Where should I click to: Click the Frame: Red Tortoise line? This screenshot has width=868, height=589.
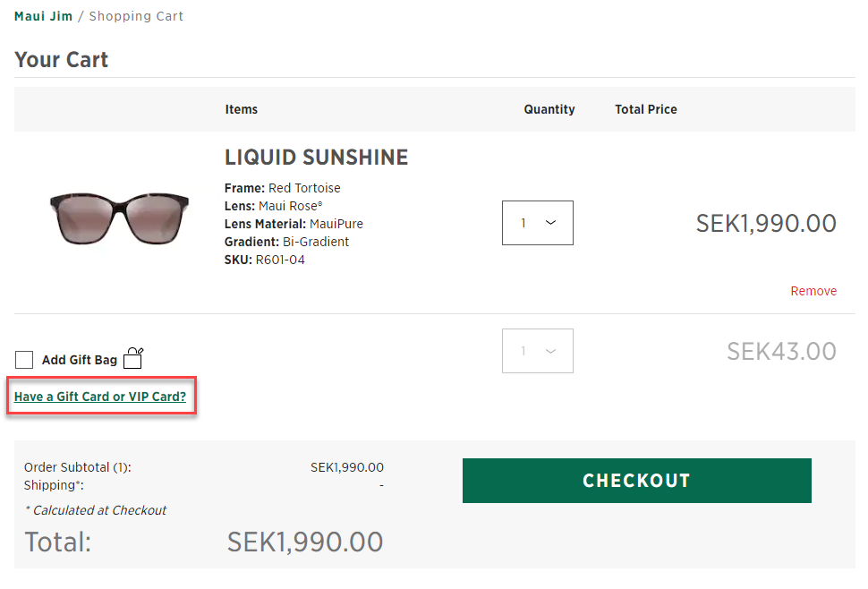[x=282, y=188]
